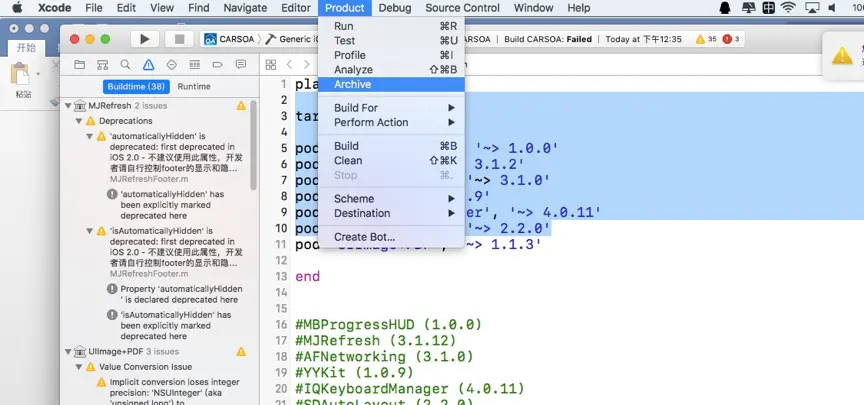
Task: Click the Wi-Fi status icon in menu bar
Action: [x=789, y=8]
